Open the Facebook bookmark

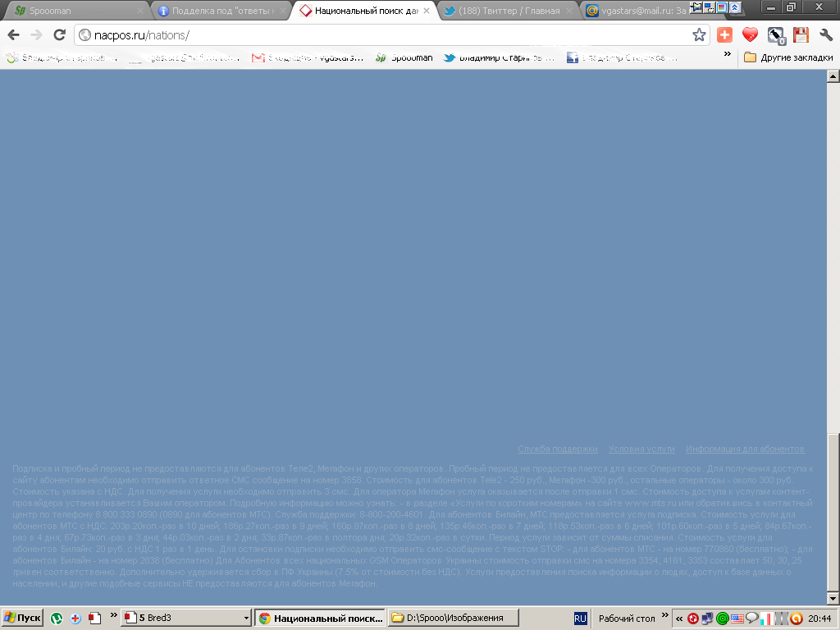(623, 57)
